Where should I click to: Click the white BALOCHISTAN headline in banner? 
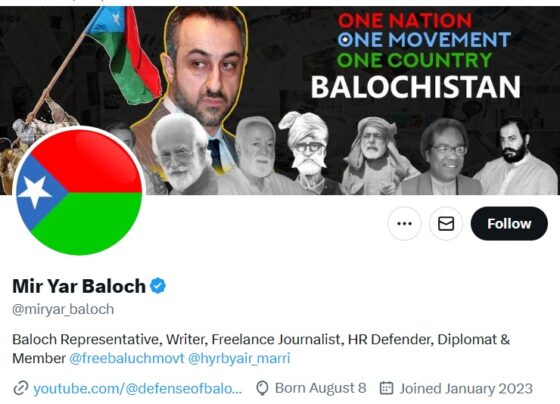[415, 87]
